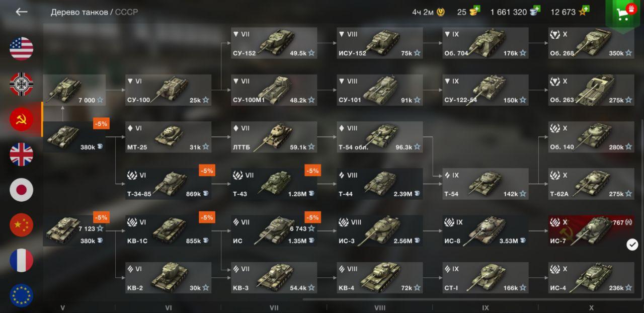Add credits using the plus next to 1 661 320
The image size is (644, 313).
click(537, 9)
